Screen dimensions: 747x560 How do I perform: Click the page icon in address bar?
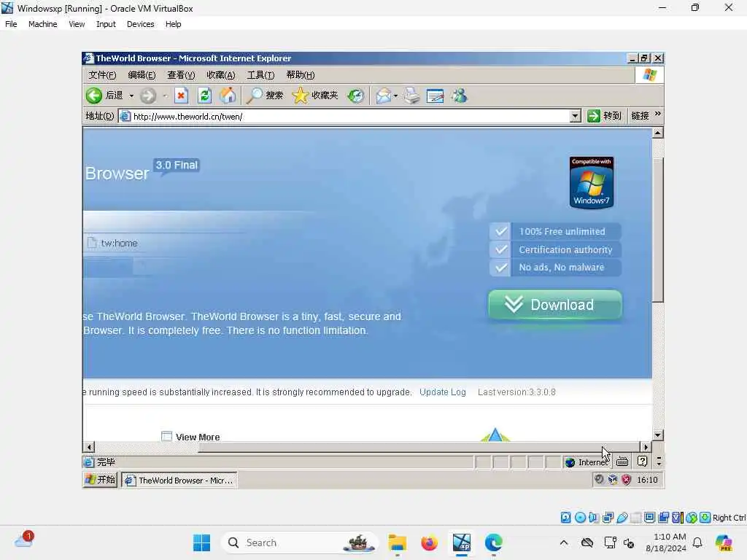pos(125,116)
